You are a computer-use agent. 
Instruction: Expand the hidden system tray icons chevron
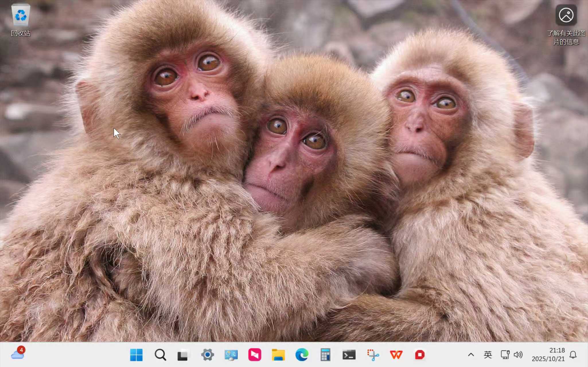[x=471, y=355]
